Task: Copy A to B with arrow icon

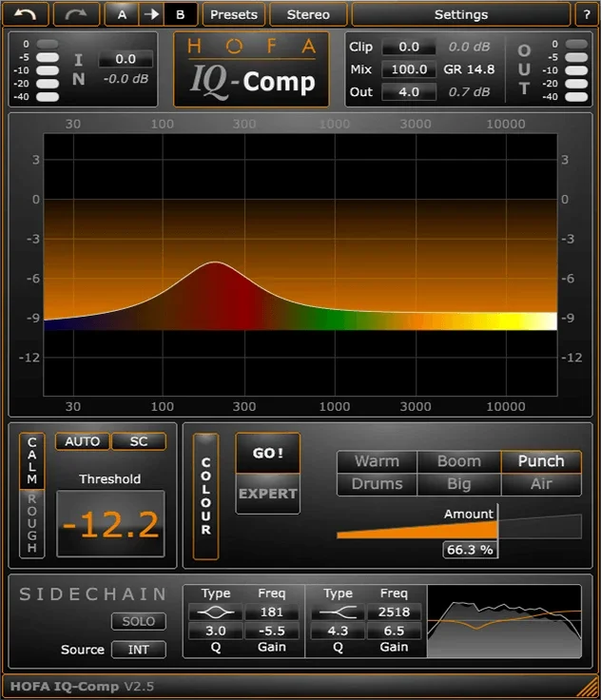Action: point(151,14)
